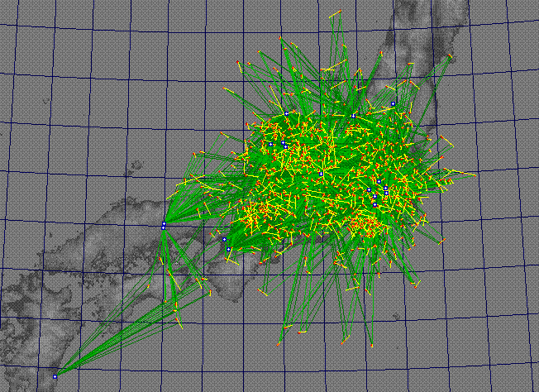The height and width of the screenshot is (392, 539).
Task: Select the topmost station in the eastern marker group
Action: pos(378,180)
